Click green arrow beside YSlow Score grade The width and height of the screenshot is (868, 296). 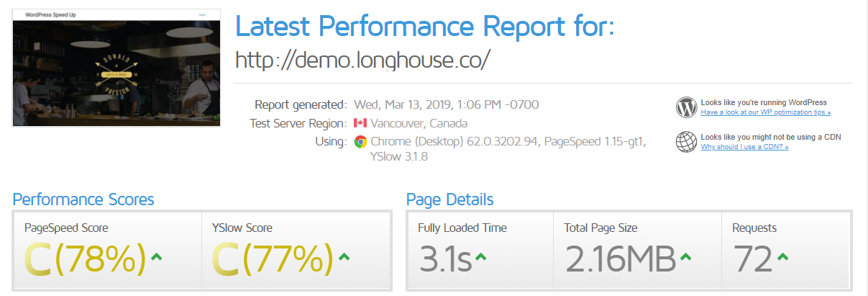(x=344, y=256)
